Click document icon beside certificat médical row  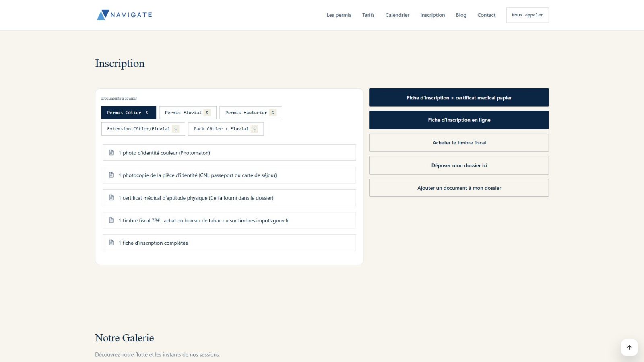click(x=111, y=197)
